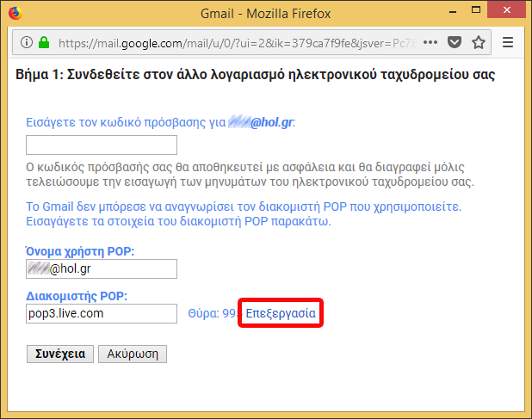Click the 'Όνομα χρήστη POP:' label

pos(80,251)
